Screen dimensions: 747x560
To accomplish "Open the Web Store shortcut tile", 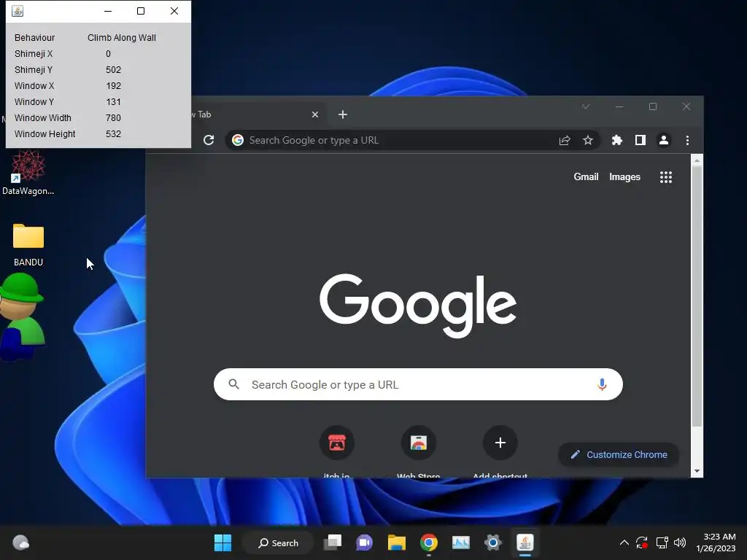I will pos(418,443).
